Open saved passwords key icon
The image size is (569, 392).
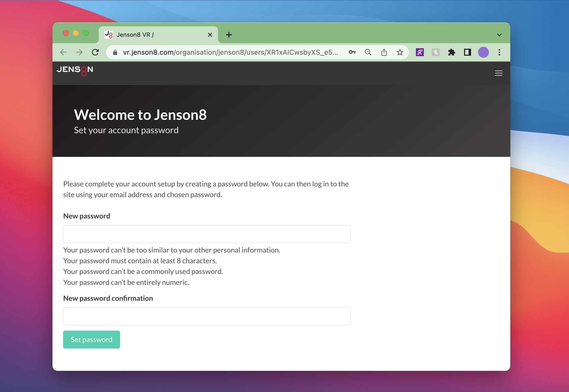tap(352, 52)
